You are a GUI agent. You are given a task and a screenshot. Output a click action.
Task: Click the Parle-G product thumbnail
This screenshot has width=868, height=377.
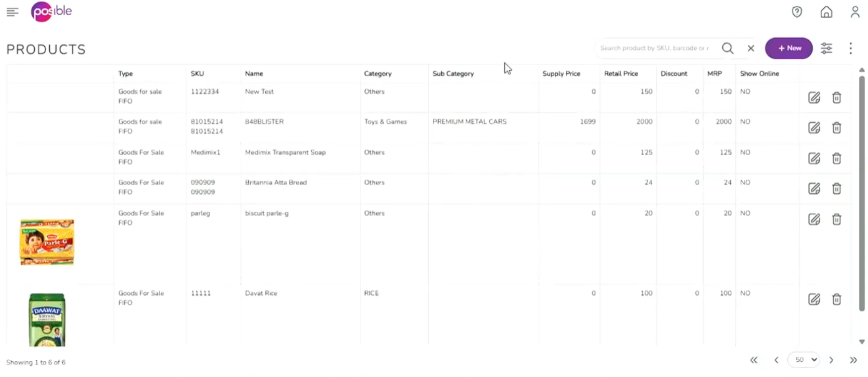[47, 242]
